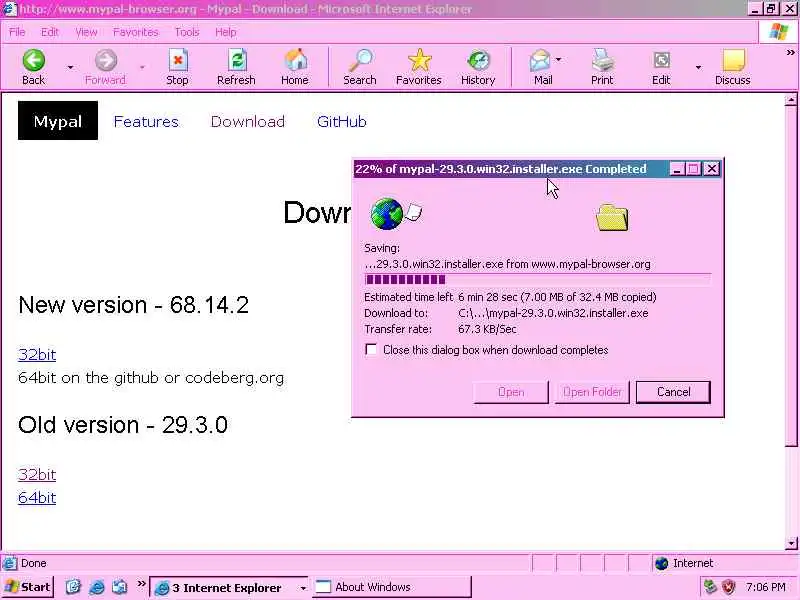Click the page scroll up arrow
The image size is (800, 600).
click(x=791, y=100)
